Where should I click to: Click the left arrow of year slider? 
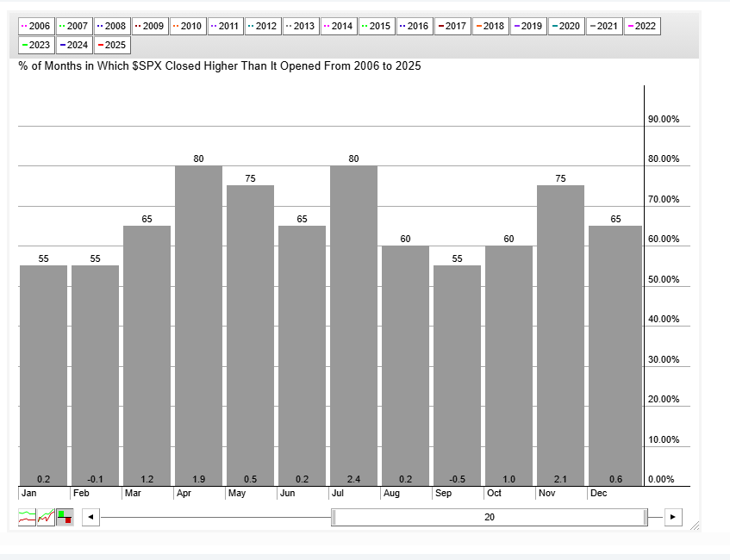point(90,518)
